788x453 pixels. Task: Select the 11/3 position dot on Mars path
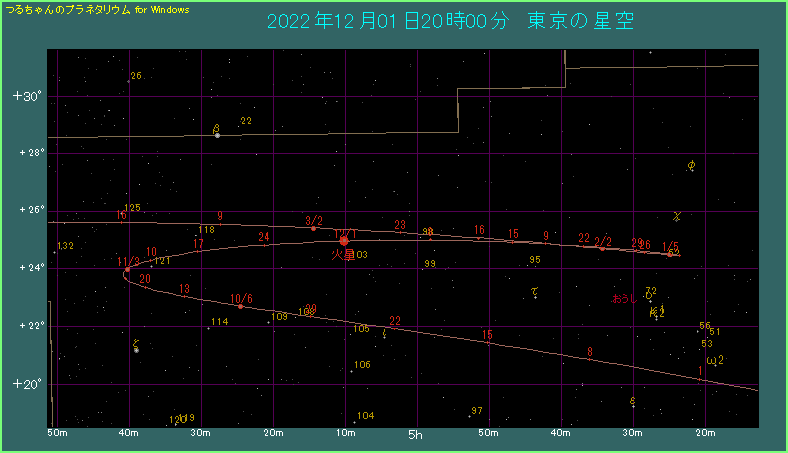coord(127,269)
